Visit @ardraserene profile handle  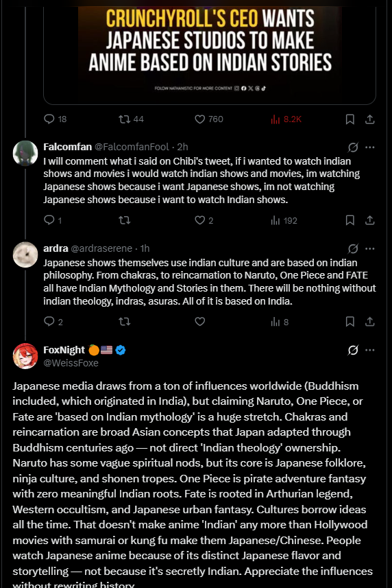click(101, 248)
